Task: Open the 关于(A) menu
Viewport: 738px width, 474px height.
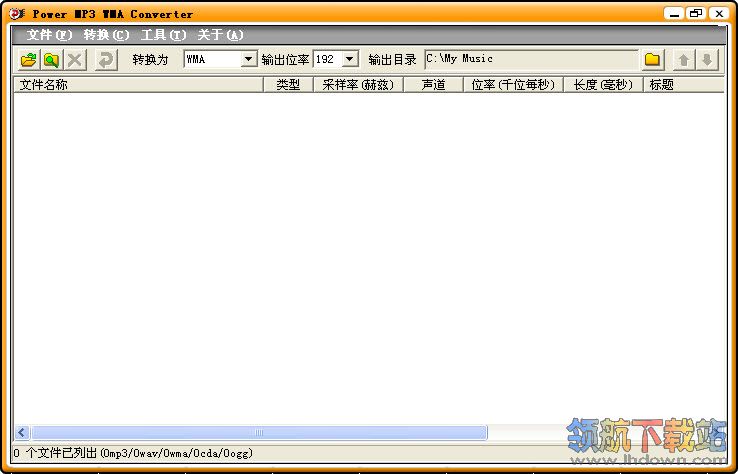Action: tap(220, 35)
